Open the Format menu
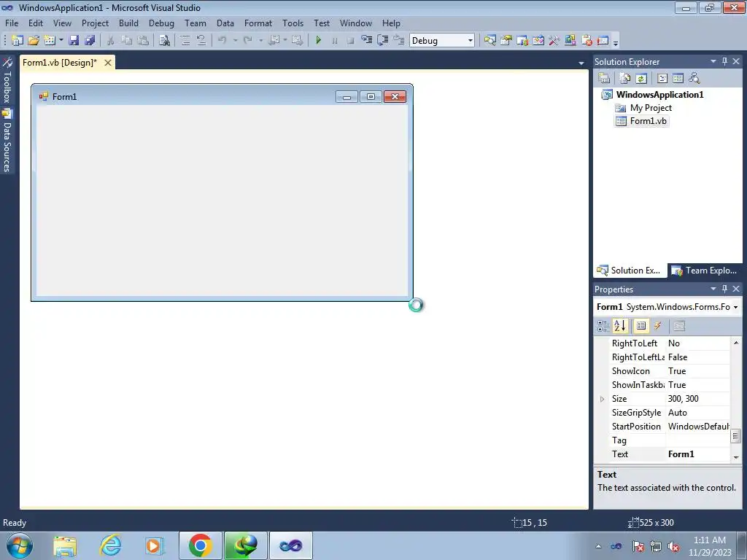Image resolution: width=747 pixels, height=560 pixels. [x=258, y=23]
